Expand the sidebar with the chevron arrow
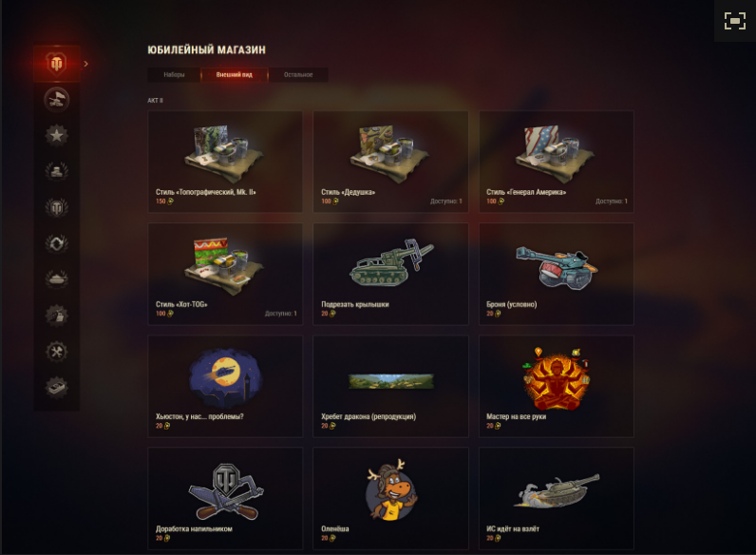 (x=85, y=64)
